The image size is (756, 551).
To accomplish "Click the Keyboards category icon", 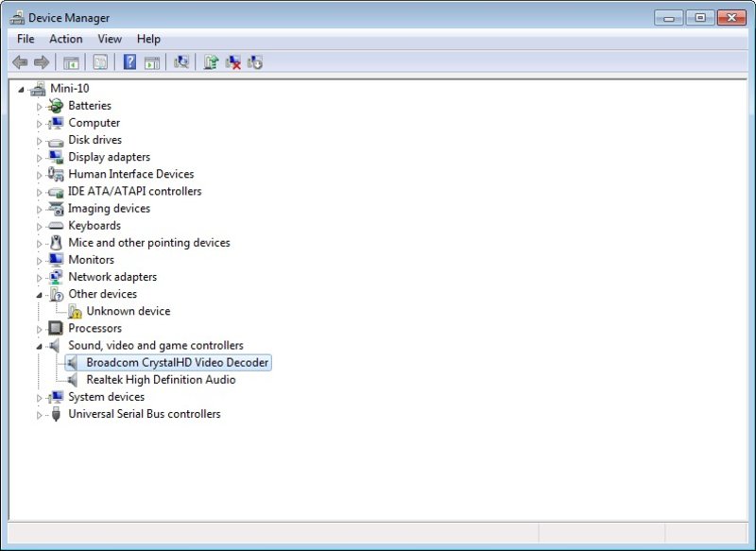I will (x=56, y=226).
